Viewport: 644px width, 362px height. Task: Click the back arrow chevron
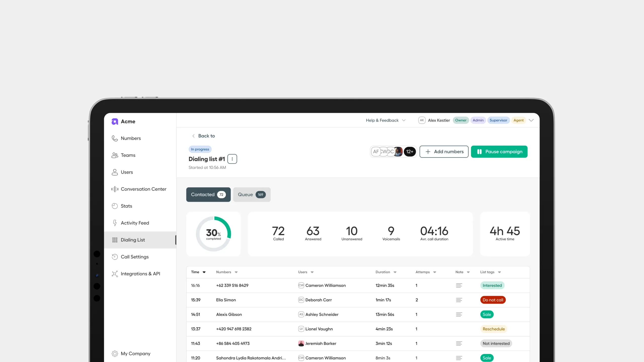click(x=193, y=136)
